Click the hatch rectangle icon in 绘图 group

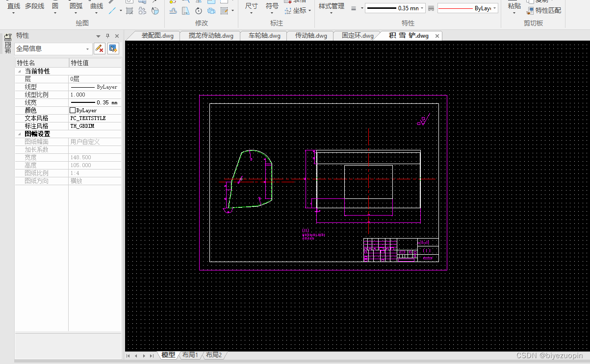pyautogui.click(x=129, y=10)
